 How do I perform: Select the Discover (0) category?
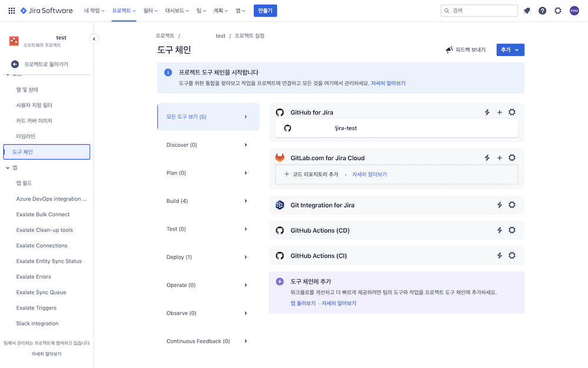pos(208,145)
